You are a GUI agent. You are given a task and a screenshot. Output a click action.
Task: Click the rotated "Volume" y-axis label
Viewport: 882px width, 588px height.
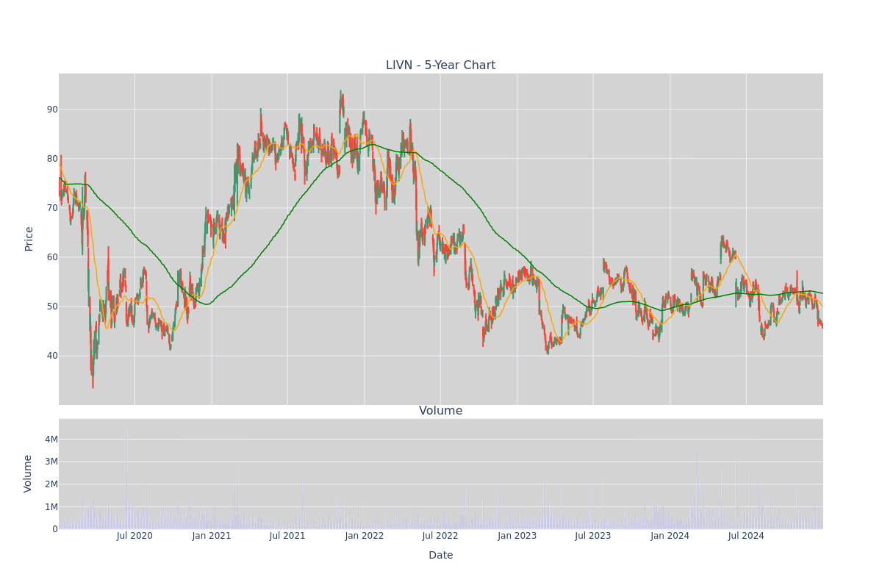pos(29,473)
